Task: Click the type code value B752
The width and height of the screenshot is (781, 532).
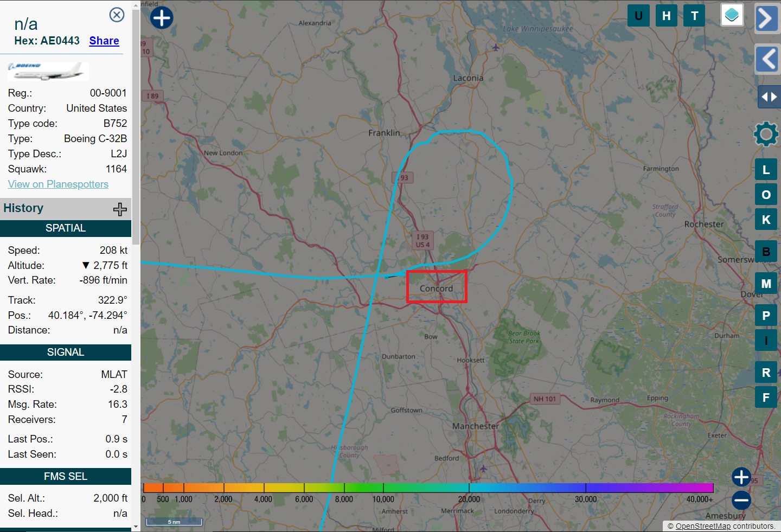Action: (115, 124)
